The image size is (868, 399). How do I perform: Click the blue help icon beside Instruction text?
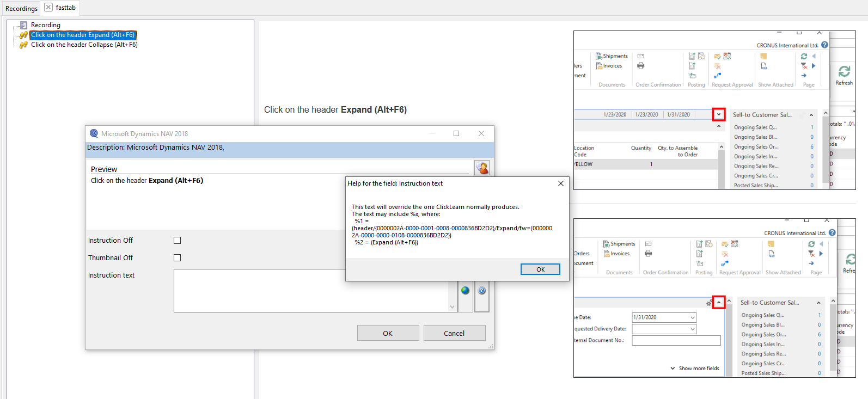tap(482, 291)
